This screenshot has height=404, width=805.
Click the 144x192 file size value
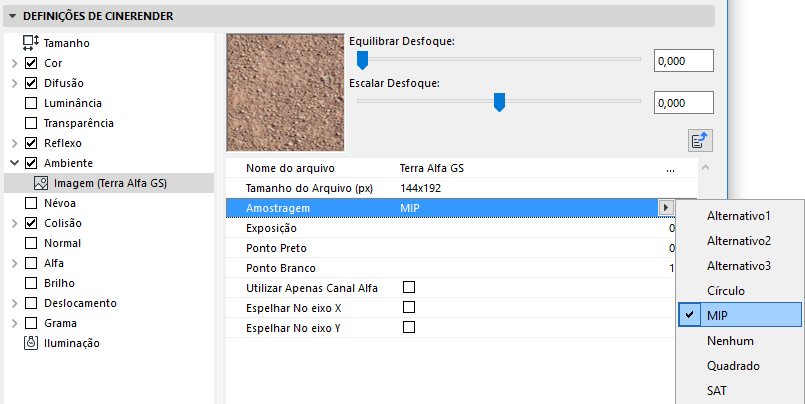click(x=420, y=188)
